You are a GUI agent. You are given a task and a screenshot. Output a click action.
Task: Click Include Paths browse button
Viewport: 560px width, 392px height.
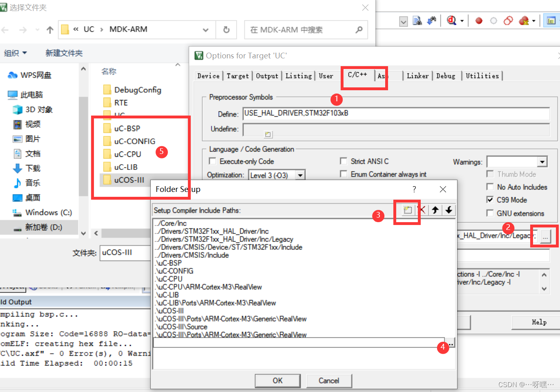[545, 236]
